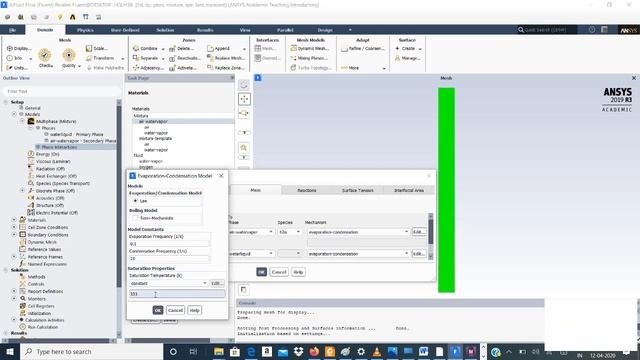Open Dynamic Mesh from Mesh Models group
Viewport: 640px width, 360px height.
(309, 48)
